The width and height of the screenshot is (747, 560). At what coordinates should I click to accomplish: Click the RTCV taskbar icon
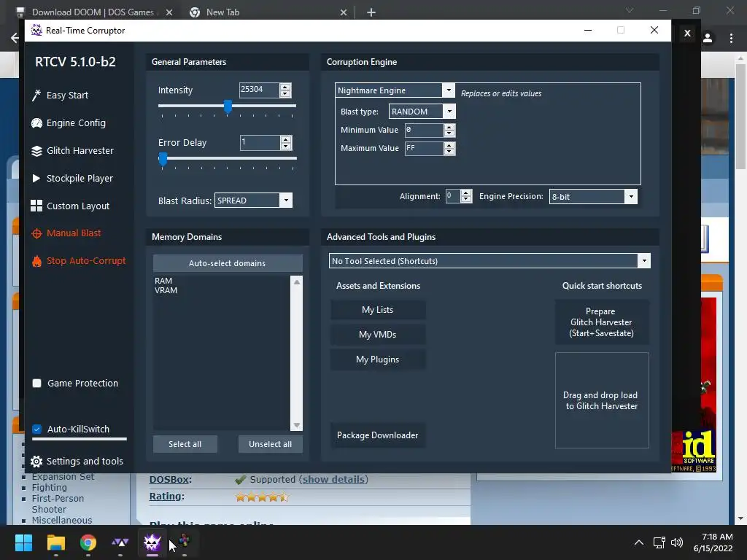point(152,542)
